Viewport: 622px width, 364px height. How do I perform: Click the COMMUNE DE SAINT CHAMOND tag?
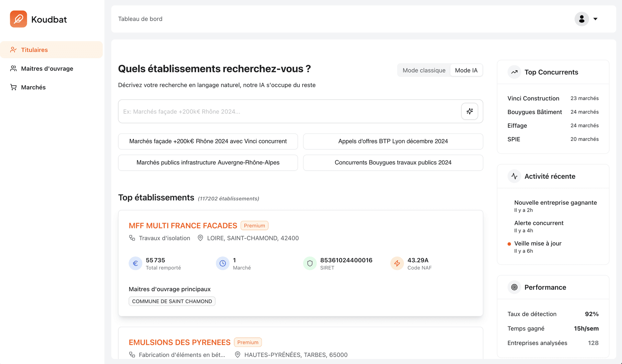point(172,301)
